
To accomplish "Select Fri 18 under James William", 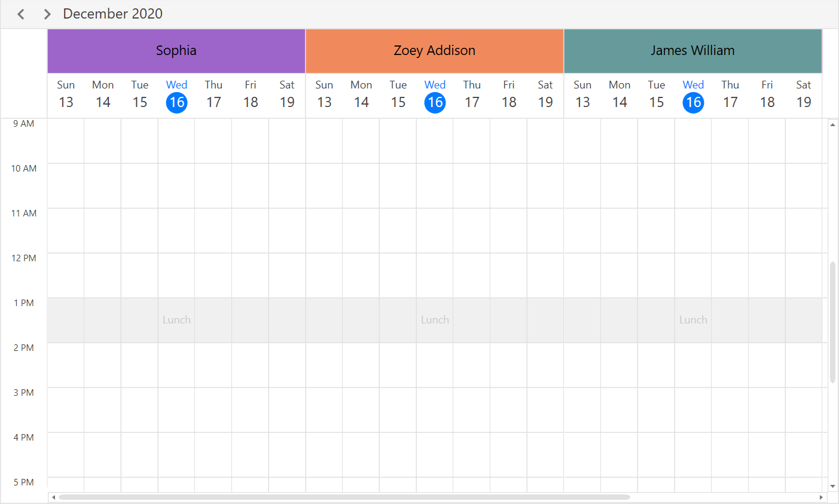I will point(767,95).
